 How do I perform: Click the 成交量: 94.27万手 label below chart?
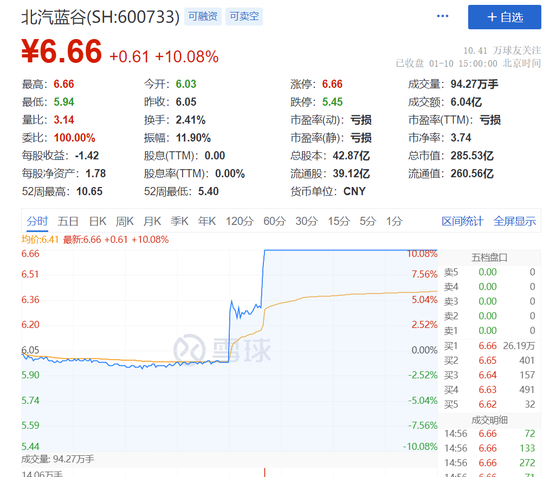coord(58,459)
